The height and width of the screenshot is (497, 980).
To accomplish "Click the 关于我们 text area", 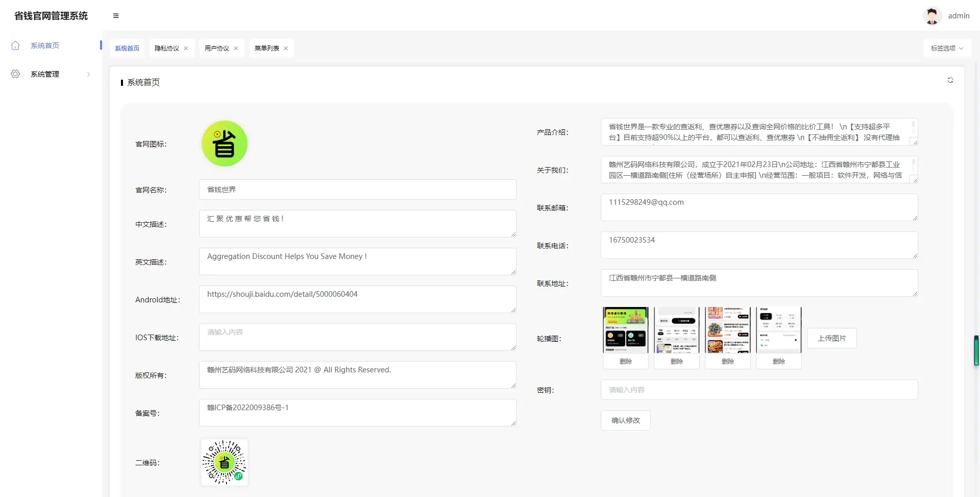I will [759, 170].
